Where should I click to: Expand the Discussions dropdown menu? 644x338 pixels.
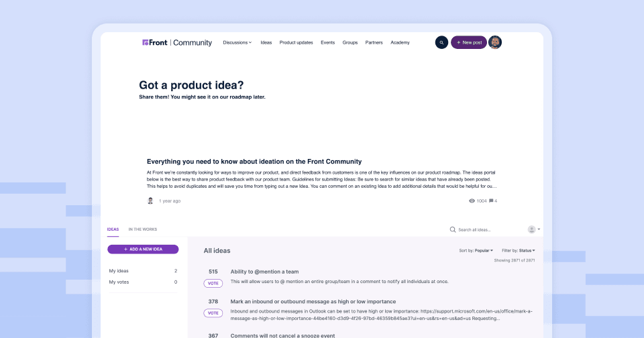point(237,42)
